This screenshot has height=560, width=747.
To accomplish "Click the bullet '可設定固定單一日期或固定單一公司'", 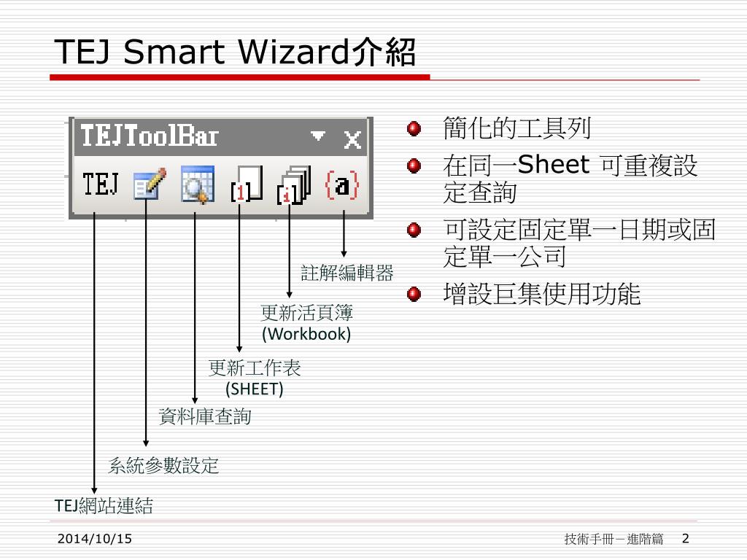I will [x=579, y=243].
